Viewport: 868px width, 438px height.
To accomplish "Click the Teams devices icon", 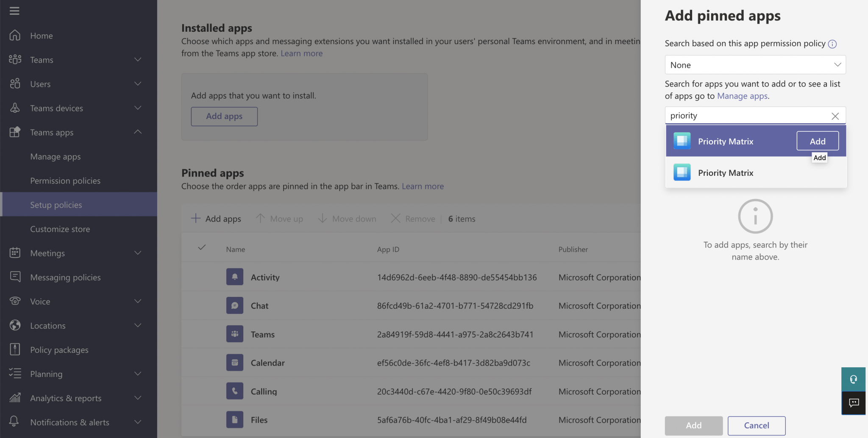I will tap(14, 108).
